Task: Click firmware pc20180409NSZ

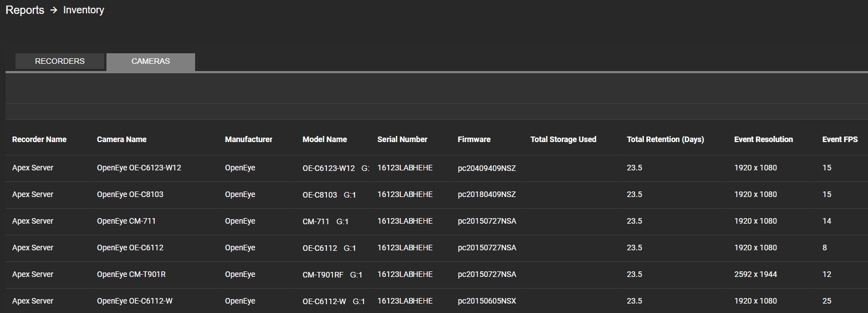Action: (x=487, y=195)
